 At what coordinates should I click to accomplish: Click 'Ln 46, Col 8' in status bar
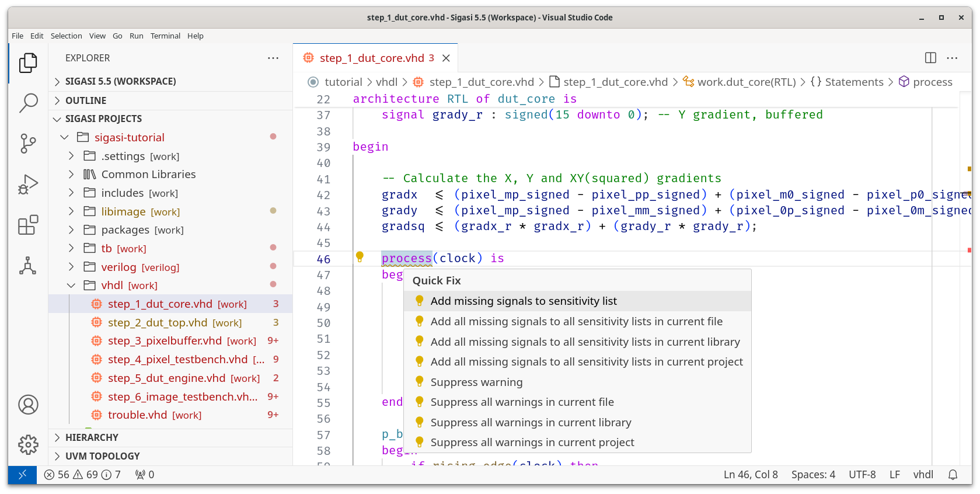[751, 475]
